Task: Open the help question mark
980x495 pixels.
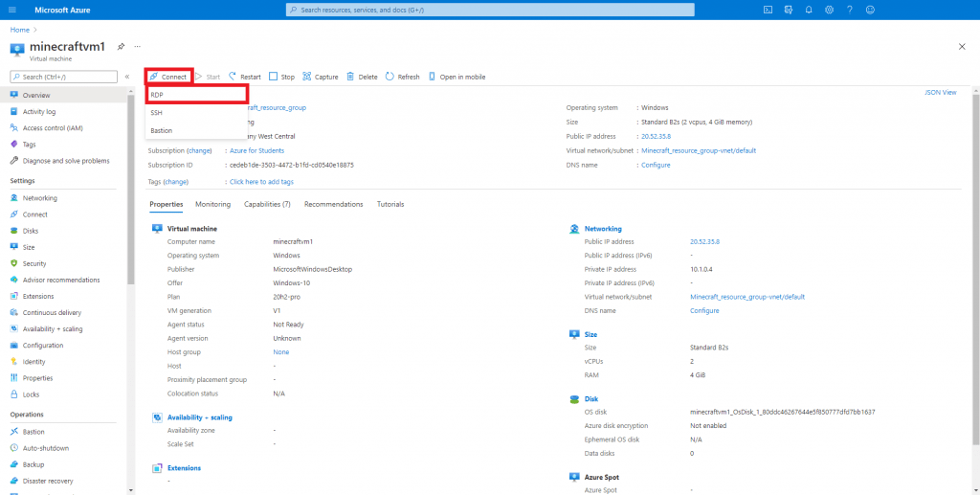Action: click(850, 10)
